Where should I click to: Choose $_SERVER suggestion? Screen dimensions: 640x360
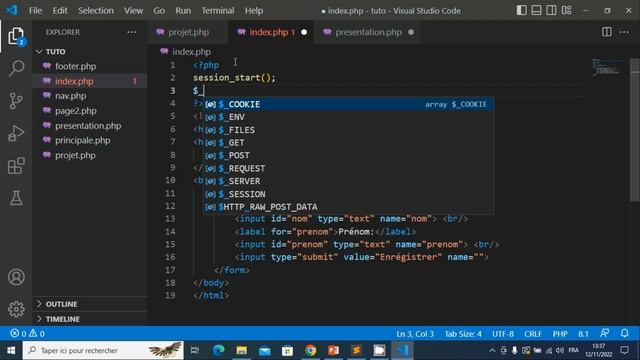click(x=349, y=181)
